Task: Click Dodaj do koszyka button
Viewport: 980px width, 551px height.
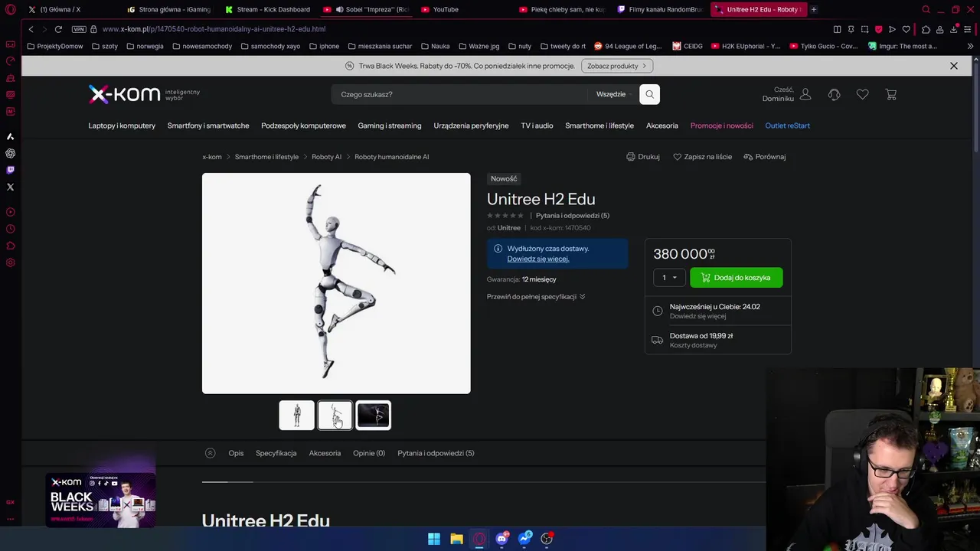Action: pos(736,278)
